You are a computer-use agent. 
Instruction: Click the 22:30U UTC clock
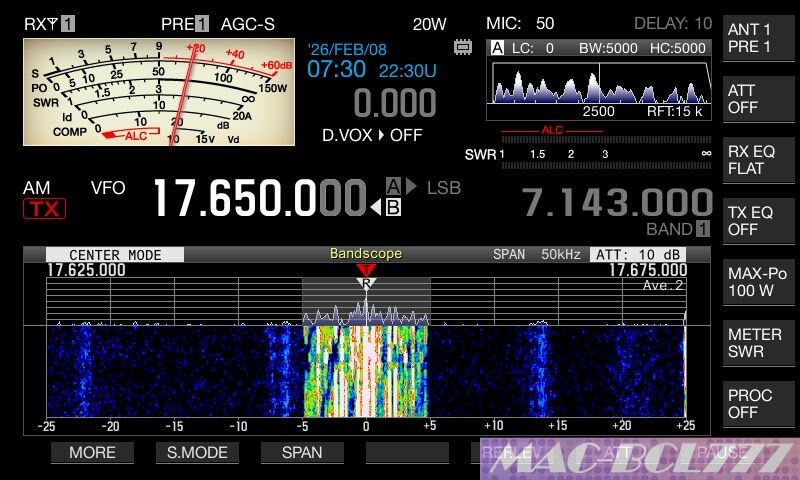(407, 70)
